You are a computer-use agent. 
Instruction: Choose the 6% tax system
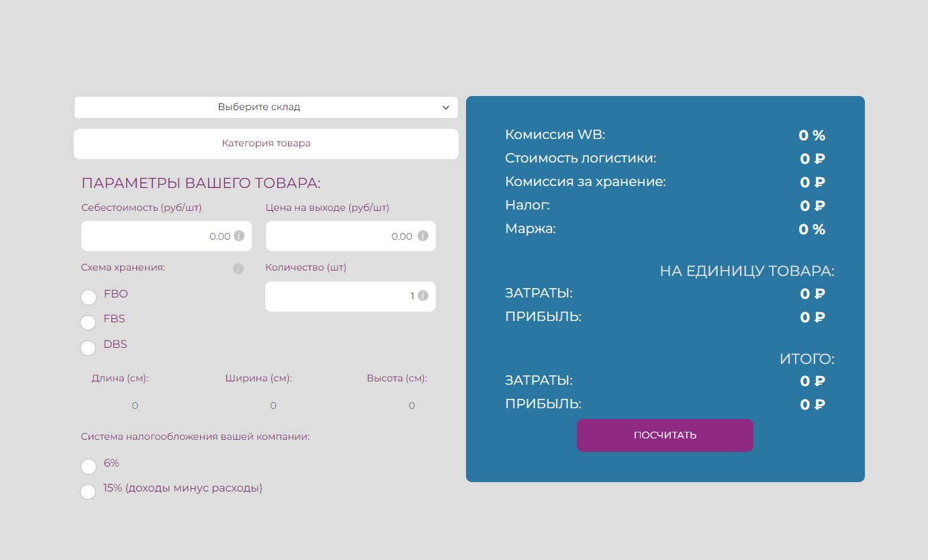[88, 467]
